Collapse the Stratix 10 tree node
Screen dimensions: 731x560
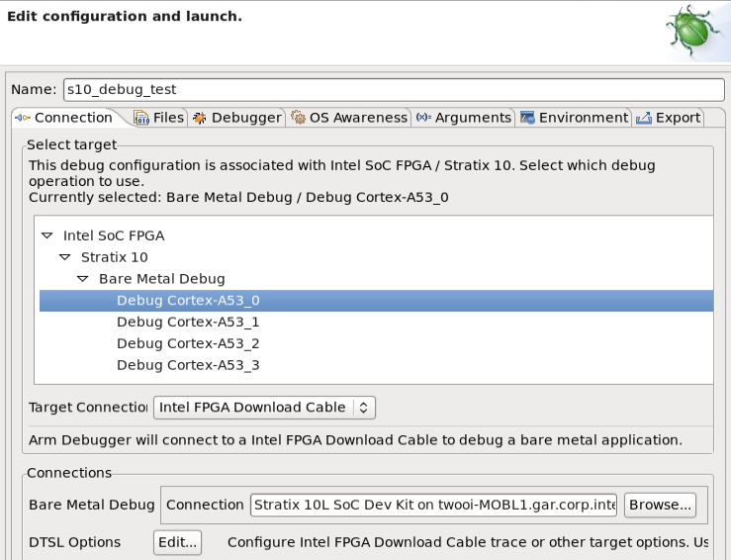click(65, 257)
